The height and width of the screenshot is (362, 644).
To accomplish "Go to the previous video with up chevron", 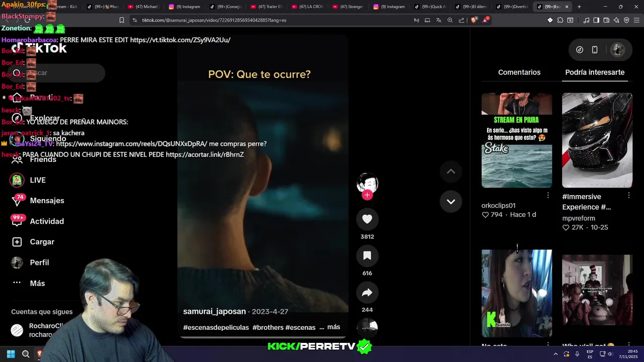I will (451, 171).
